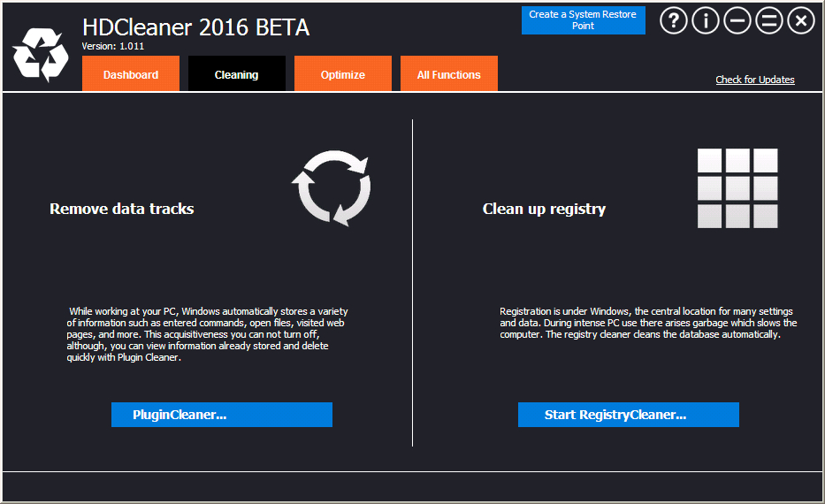Follow the Check for Updates link
This screenshot has width=825, height=504.
[754, 80]
